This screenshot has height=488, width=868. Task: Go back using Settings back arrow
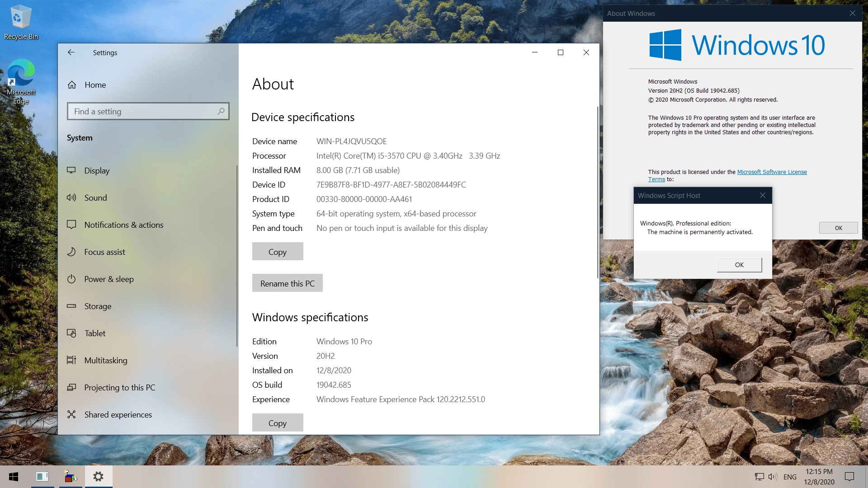click(x=71, y=52)
